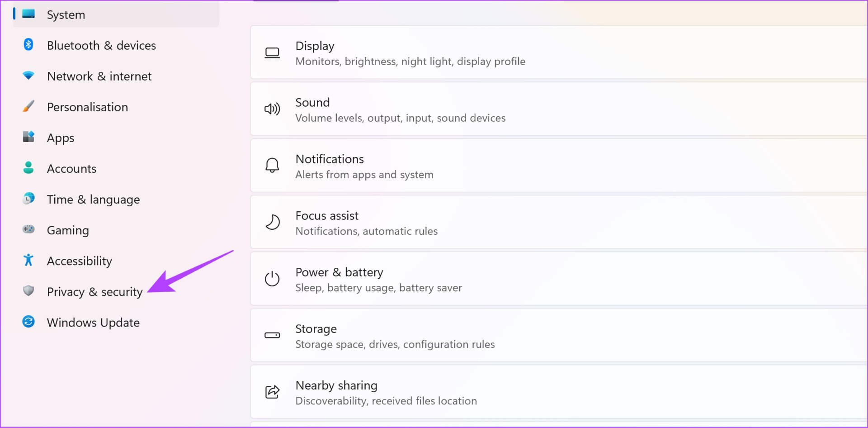Open Power & battery settings
This screenshot has height=428, width=868.
[x=559, y=279]
